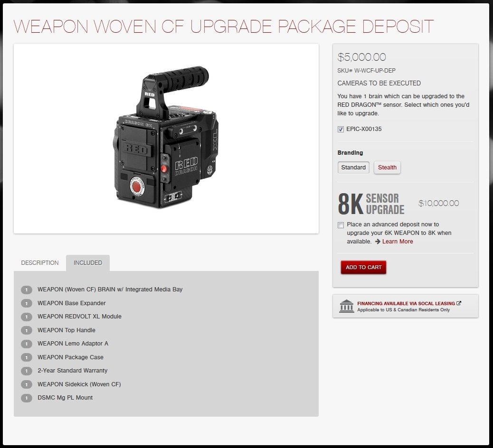Click the 2-Year Standard Warranty item
Image resolution: width=493 pixels, height=448 pixels.
click(x=73, y=370)
